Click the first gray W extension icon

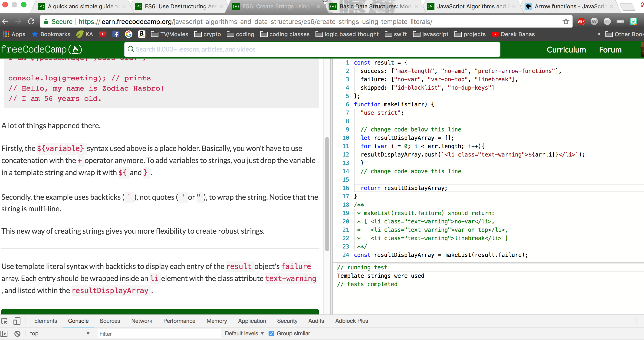coord(594,22)
